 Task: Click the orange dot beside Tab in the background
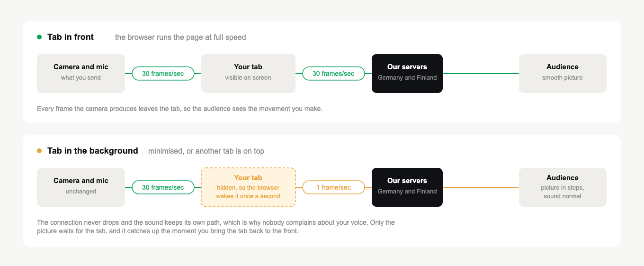tap(39, 151)
